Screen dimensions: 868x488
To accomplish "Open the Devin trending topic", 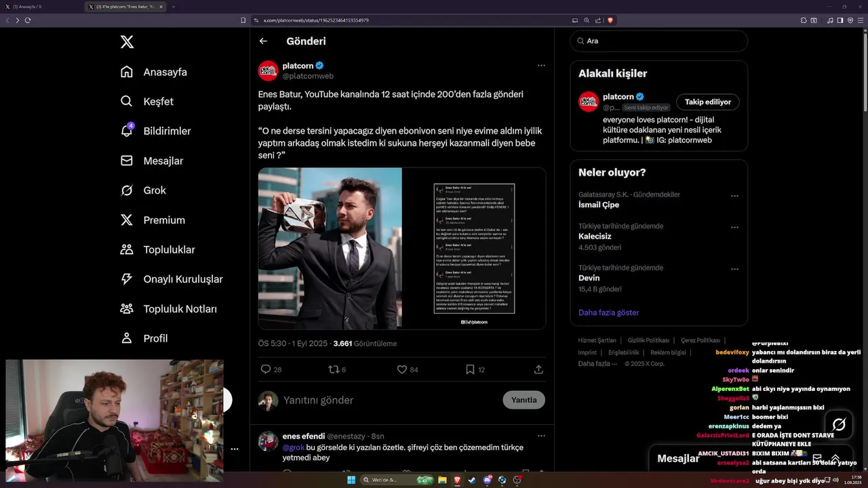I will [x=589, y=278].
